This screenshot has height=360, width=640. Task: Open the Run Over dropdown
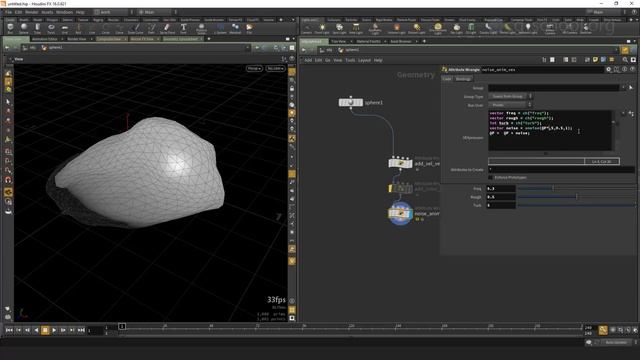(510, 105)
